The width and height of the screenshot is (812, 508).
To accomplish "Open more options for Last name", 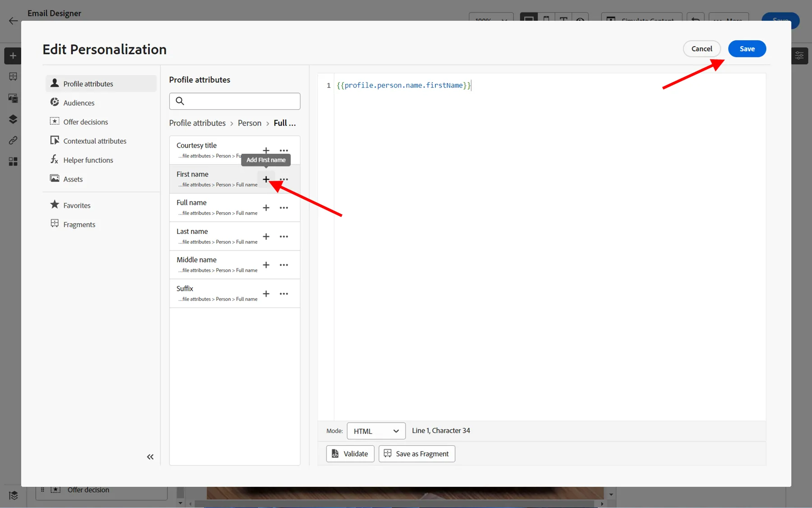I will coord(284,237).
